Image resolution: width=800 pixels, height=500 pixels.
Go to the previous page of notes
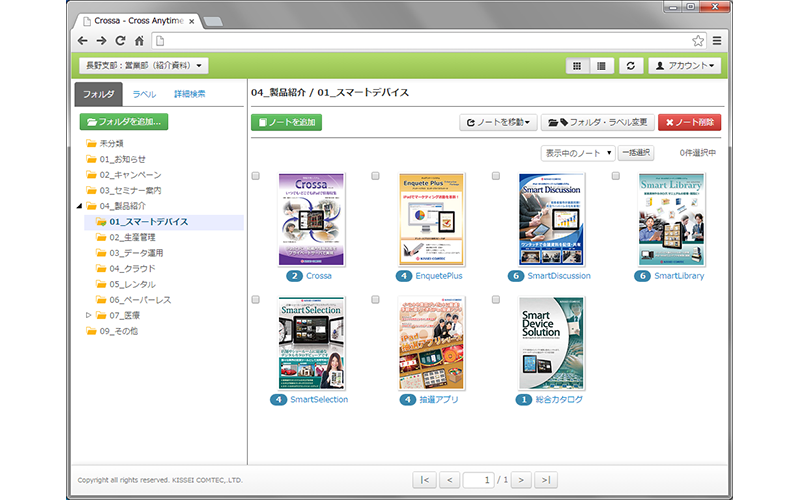[x=449, y=480]
